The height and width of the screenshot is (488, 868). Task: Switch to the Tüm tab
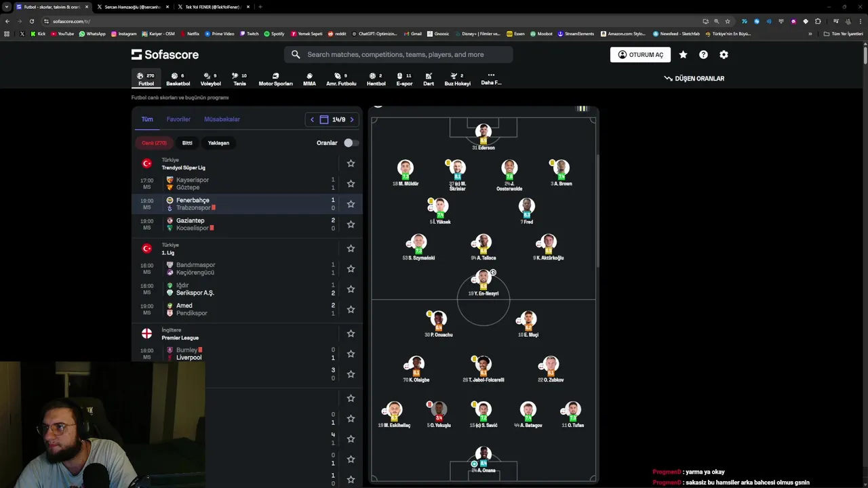[147, 119]
